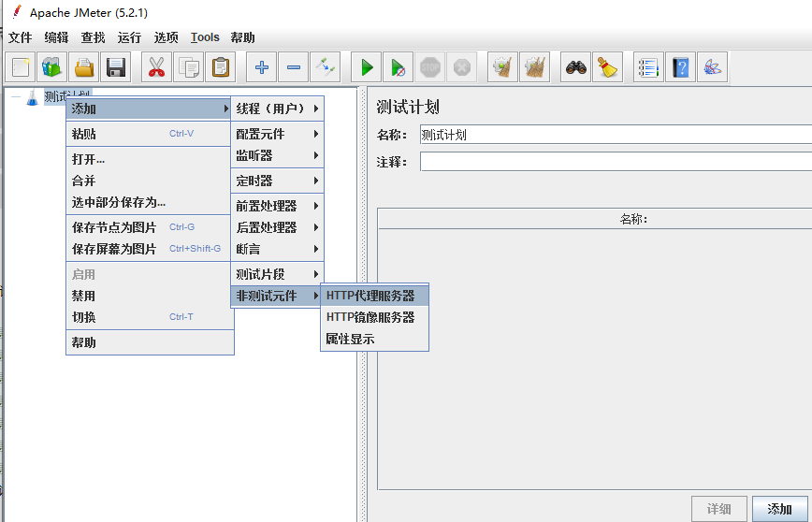The height and width of the screenshot is (522, 812).
Task: Click the Save floppy disk icon
Action: pos(115,67)
